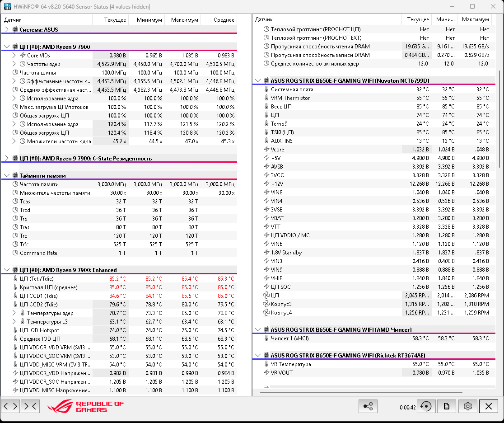Click the share sensor data icon
The width and height of the screenshot is (504, 423).
click(x=368, y=406)
